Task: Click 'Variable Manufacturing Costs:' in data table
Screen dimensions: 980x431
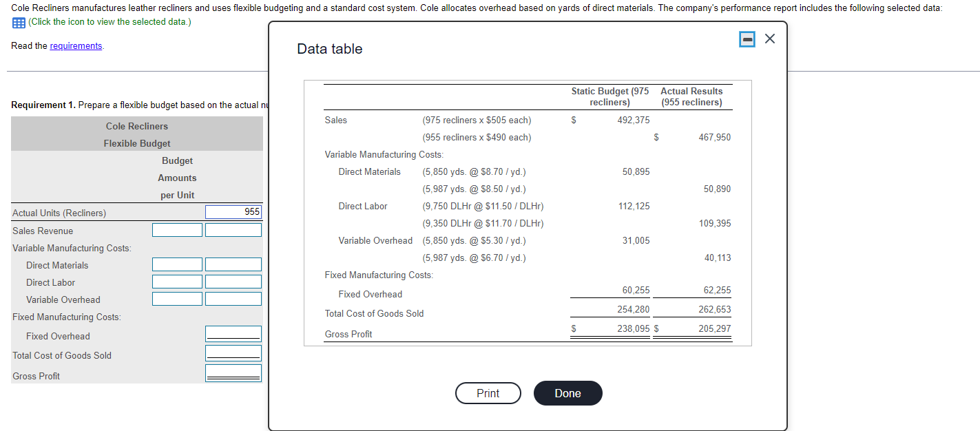Action: [x=384, y=154]
